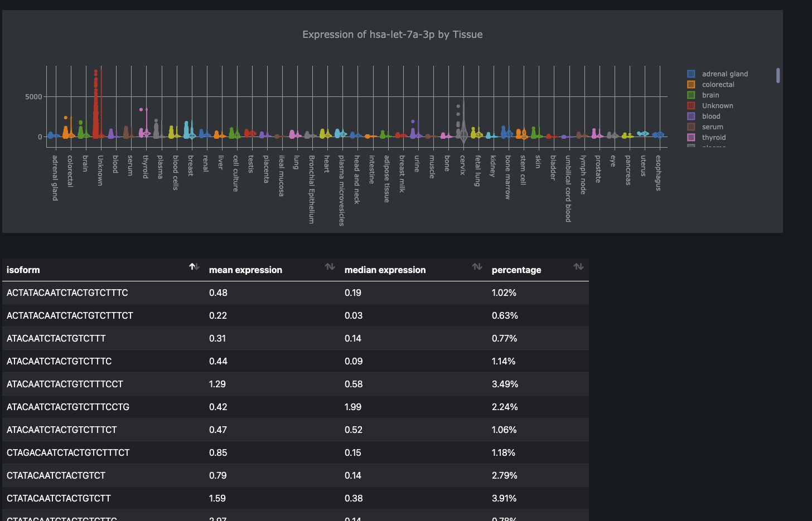Click the 3.91% percentage cell

pyautogui.click(x=504, y=498)
